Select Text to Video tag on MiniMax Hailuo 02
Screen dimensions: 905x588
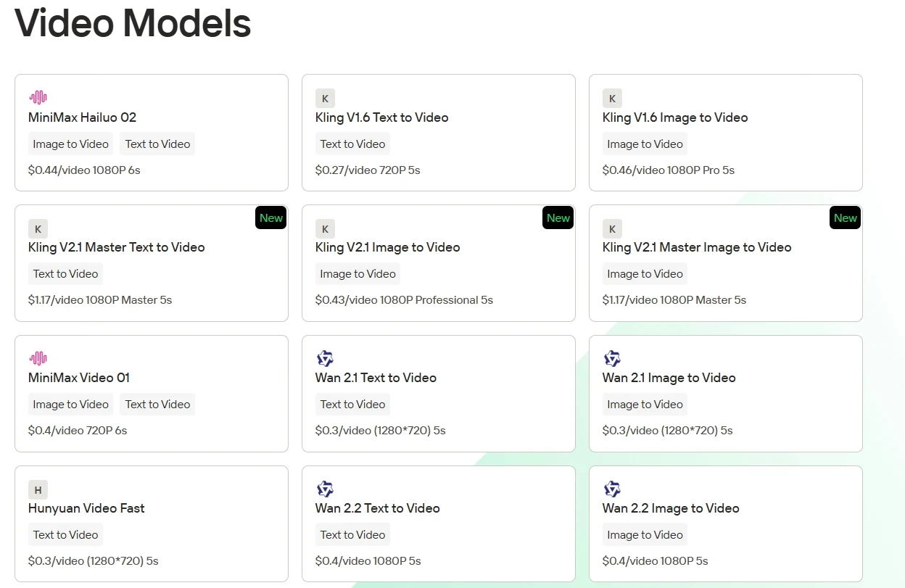(x=157, y=144)
